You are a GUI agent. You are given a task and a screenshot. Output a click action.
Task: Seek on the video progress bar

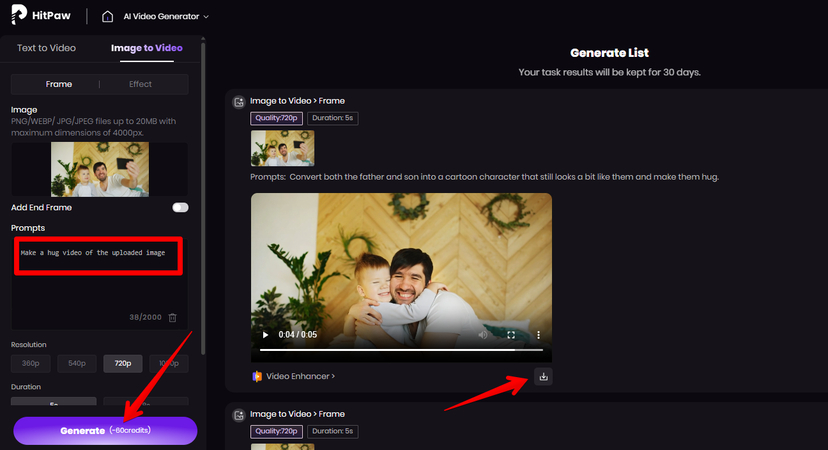coord(400,350)
